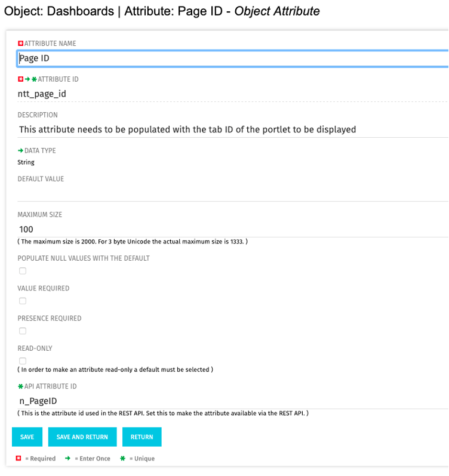Click the Read-Only label text
Screen dimensions: 449x476
35,348
